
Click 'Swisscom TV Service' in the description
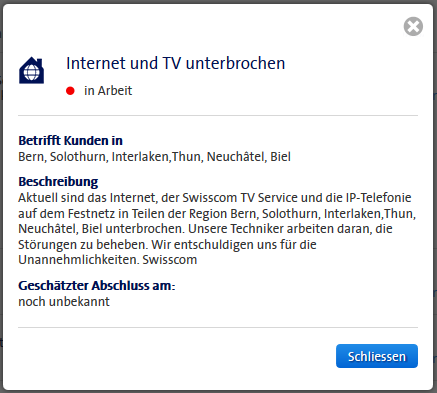click(240, 198)
